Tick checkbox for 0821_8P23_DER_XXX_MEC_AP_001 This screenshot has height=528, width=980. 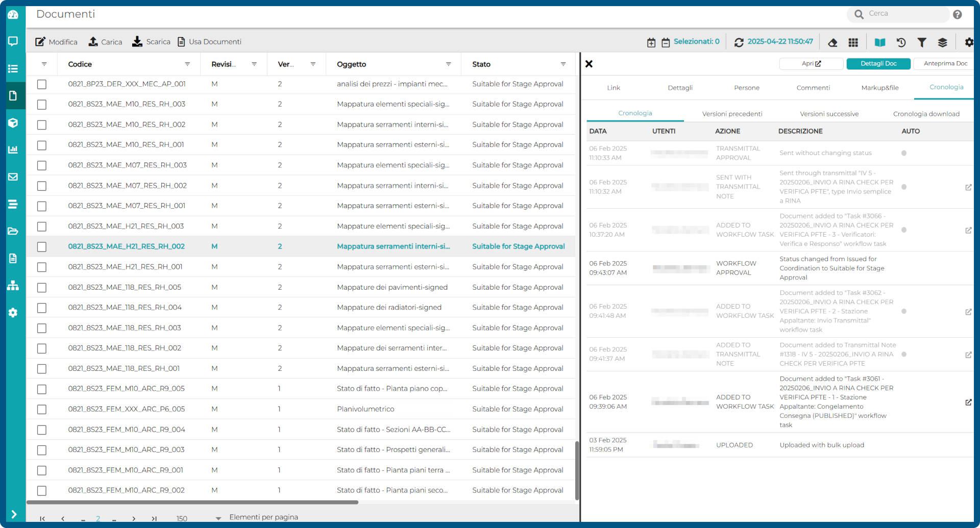coord(42,84)
